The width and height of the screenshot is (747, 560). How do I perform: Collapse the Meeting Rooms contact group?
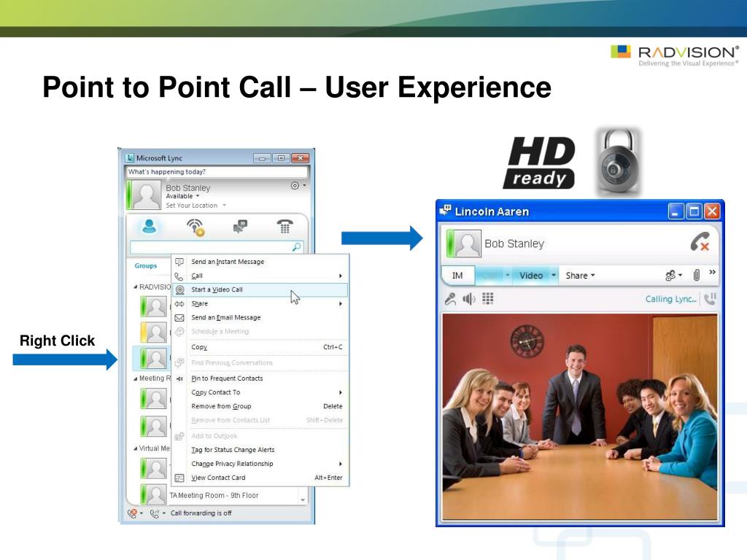[136, 378]
